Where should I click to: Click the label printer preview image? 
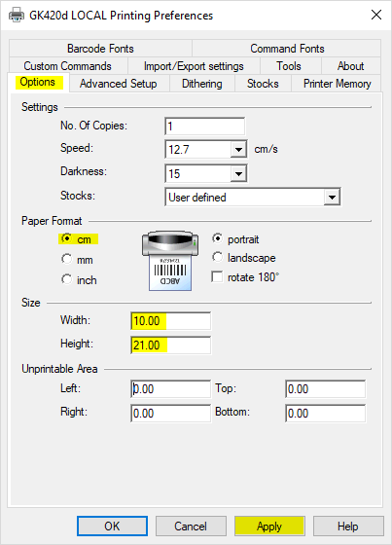point(170,261)
